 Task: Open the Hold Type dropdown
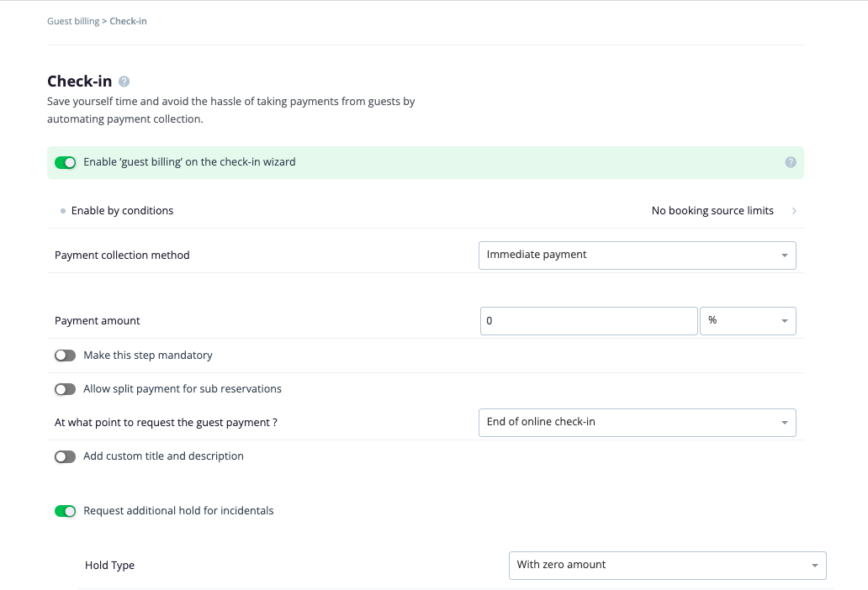[x=668, y=565]
